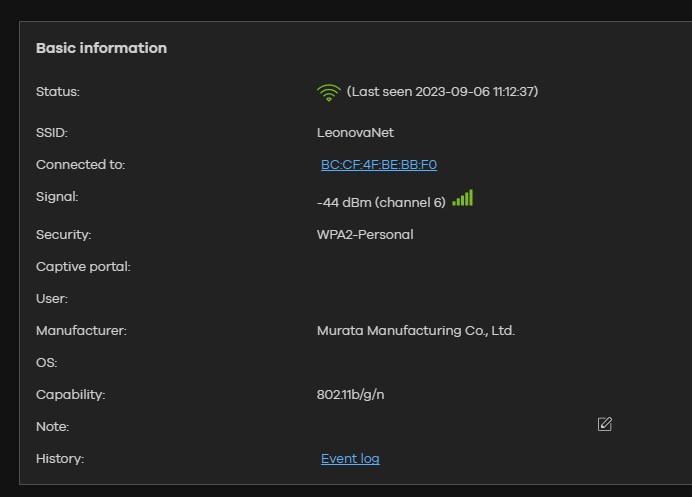Click the Note field label
Viewport: 692px width, 497px height.
52,427
